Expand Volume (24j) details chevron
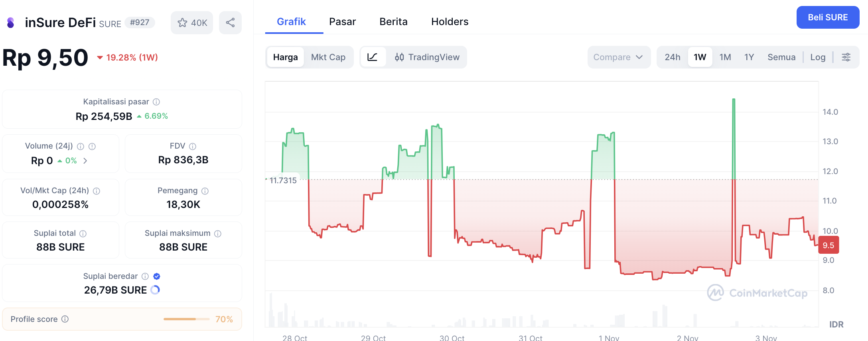The image size is (868, 341). point(85,161)
